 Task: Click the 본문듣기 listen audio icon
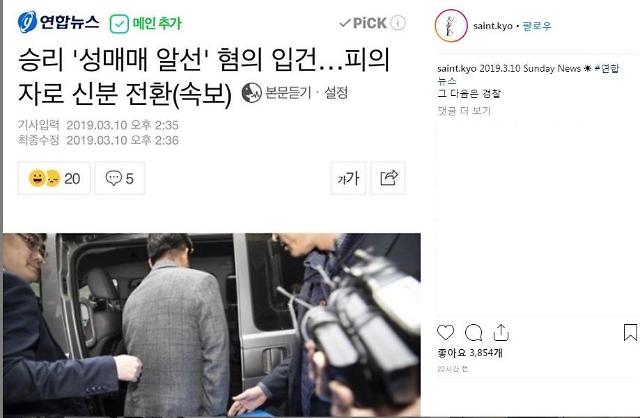[x=251, y=93]
